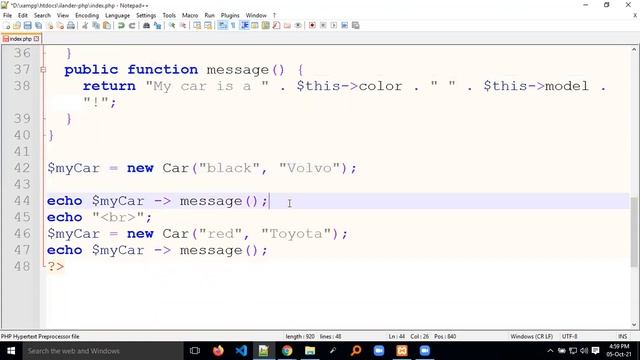Click the Save All toolbar icon
This screenshot has height=360, width=640.
point(38,25)
